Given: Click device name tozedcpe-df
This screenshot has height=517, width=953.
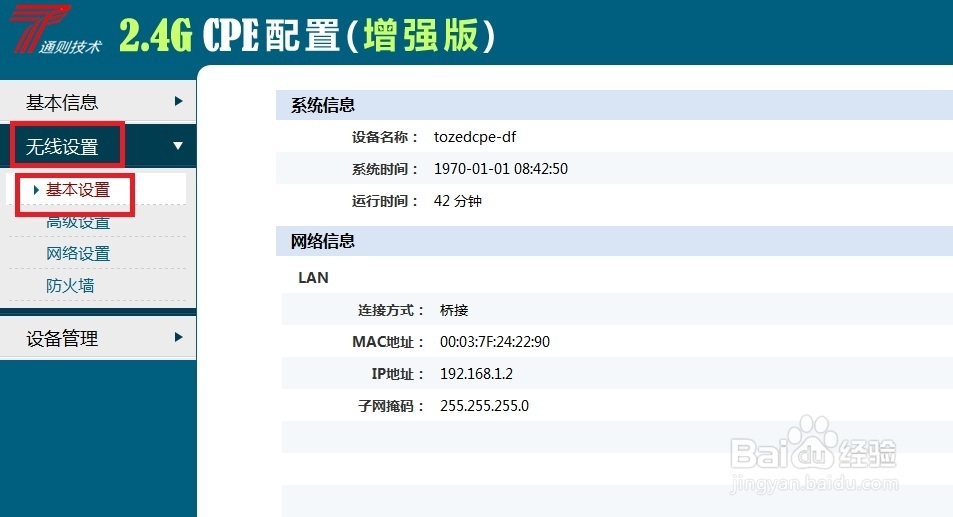Looking at the screenshot, I should coord(475,137).
